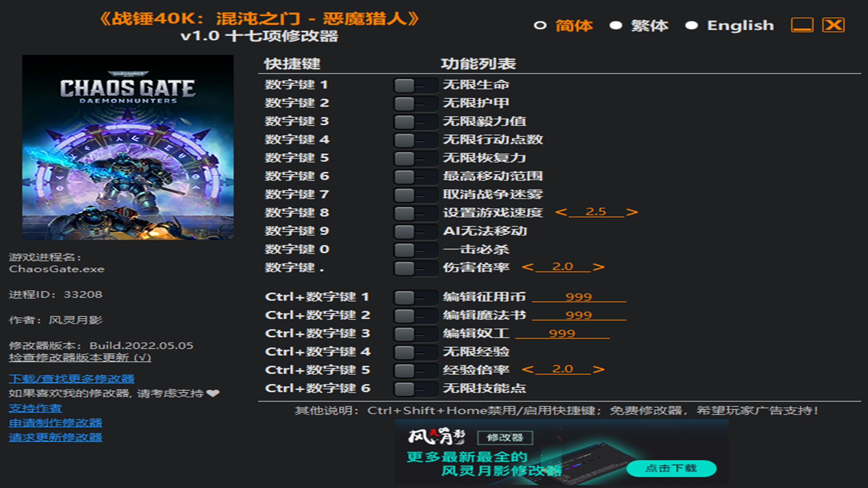
Task: Toggle infinite experience (无限经验) switch
Action: 414,352
